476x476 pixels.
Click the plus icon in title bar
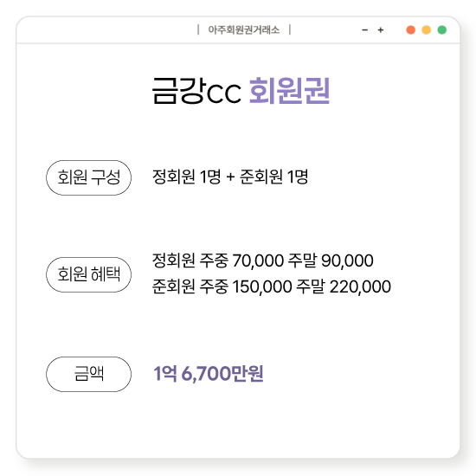click(x=381, y=30)
